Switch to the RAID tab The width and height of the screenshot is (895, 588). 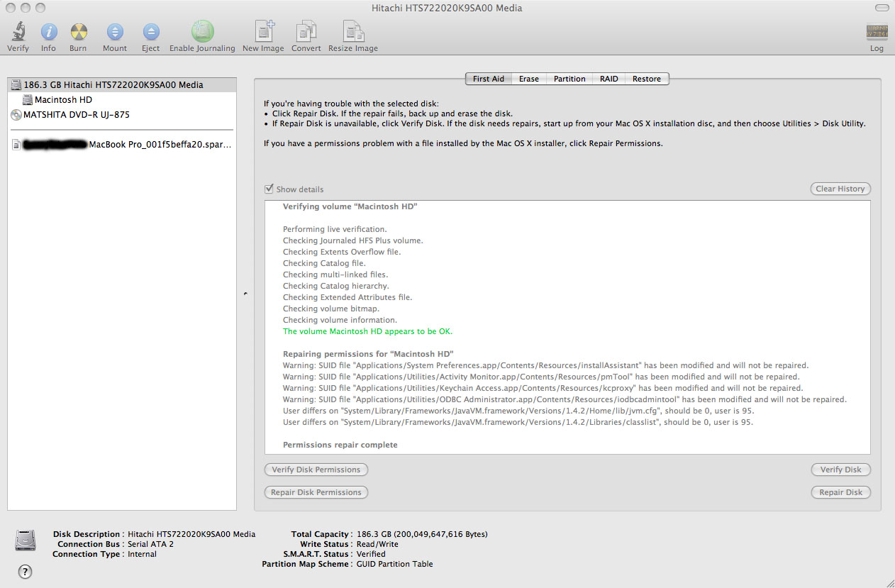pos(609,79)
